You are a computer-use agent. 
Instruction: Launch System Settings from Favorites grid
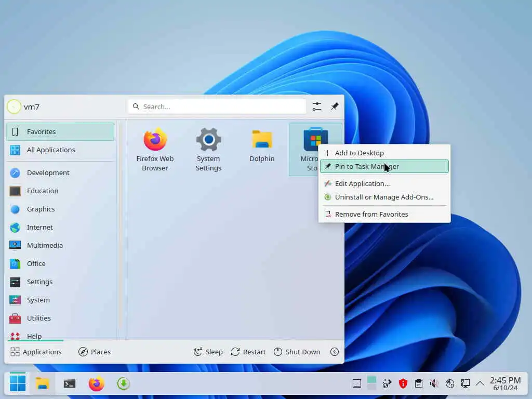pyautogui.click(x=208, y=149)
